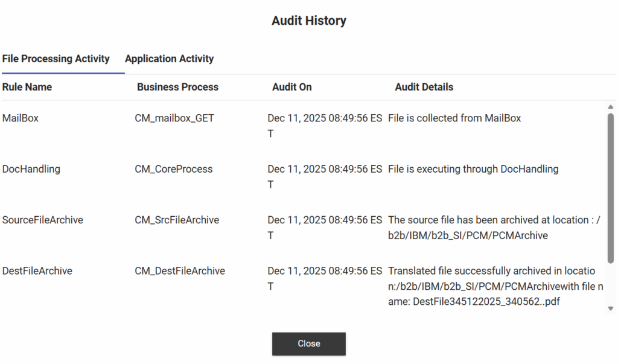618x364 pixels.
Task: Click the CM_mailbox_GET business process cell
Action: pyautogui.click(x=174, y=118)
